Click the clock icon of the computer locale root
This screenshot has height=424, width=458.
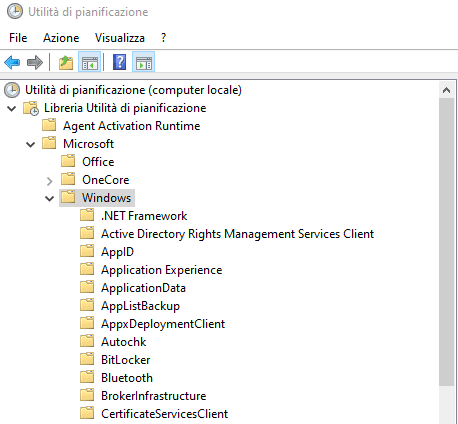tap(12, 90)
